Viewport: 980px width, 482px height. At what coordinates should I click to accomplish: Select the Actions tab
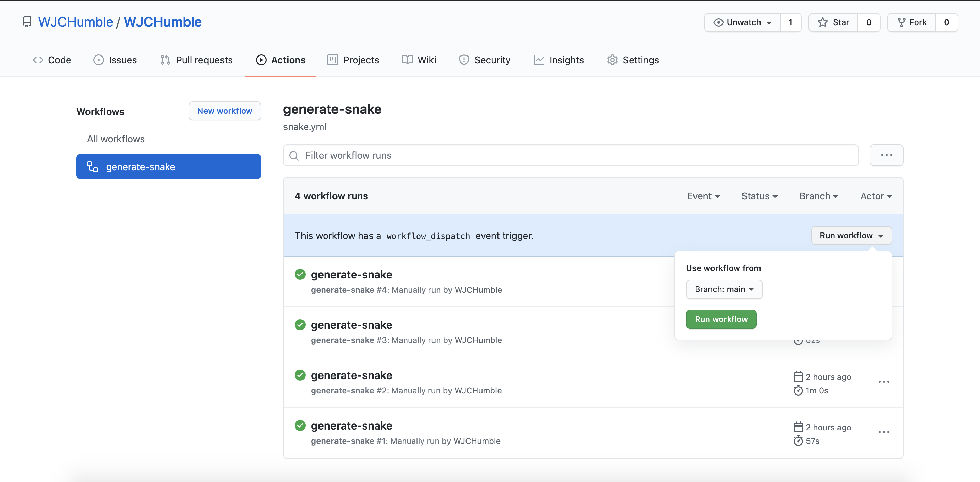click(x=280, y=60)
